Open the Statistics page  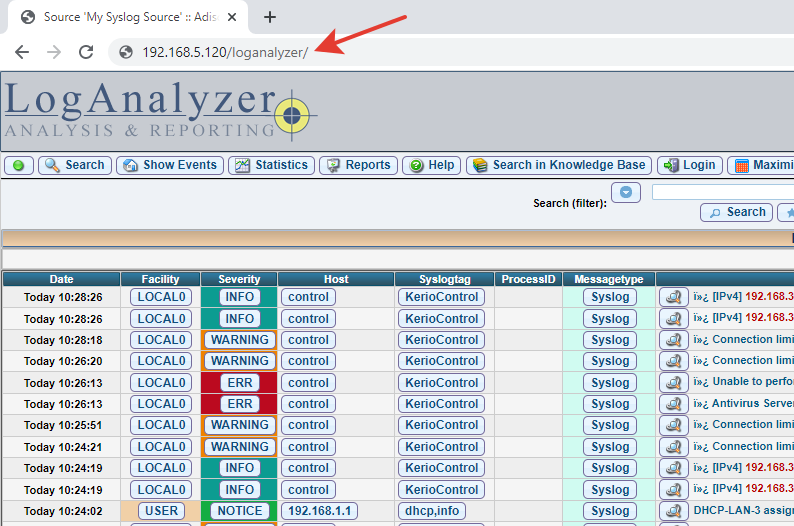point(271,166)
